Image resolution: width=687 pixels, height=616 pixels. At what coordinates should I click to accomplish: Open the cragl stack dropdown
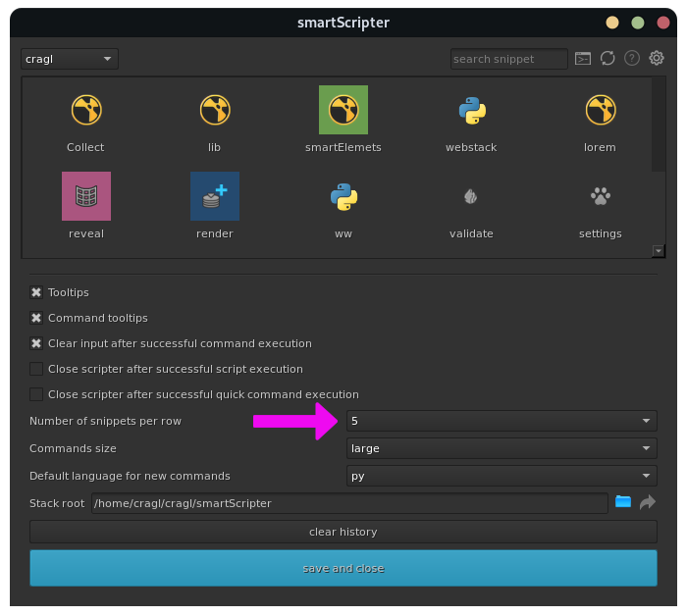point(70,59)
